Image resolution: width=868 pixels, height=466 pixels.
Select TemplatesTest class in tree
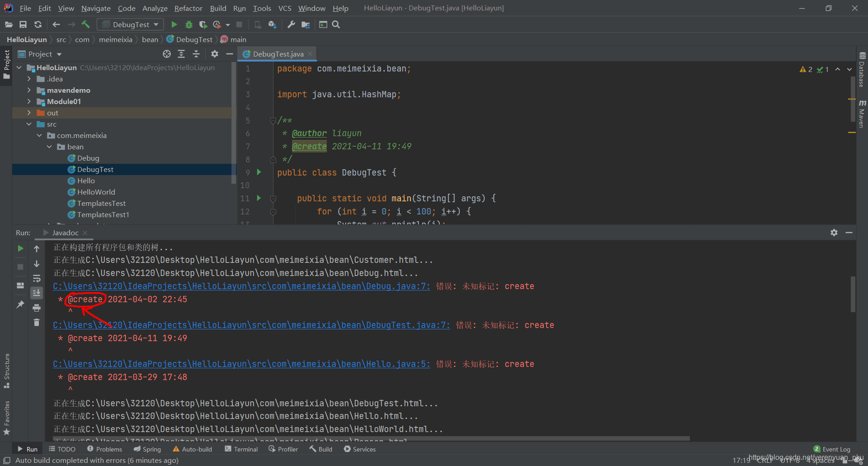pyautogui.click(x=101, y=203)
